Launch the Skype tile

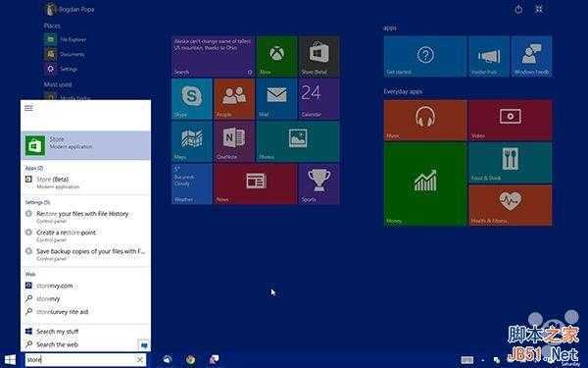pyautogui.click(x=192, y=99)
